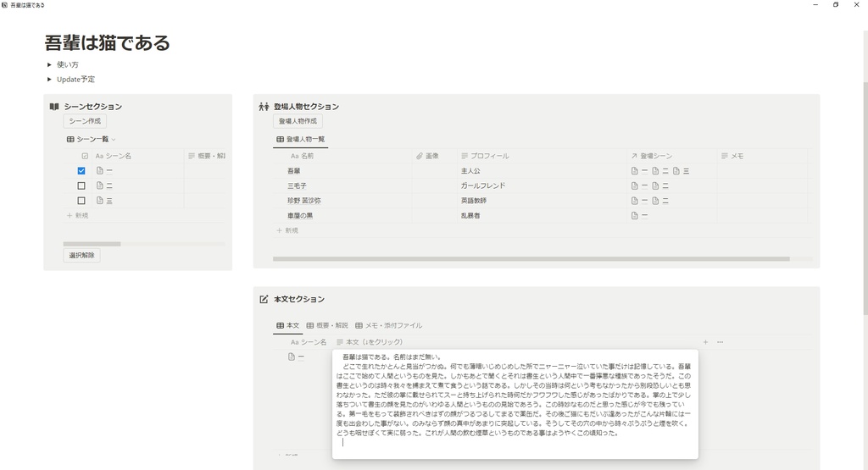Click the people icon beside 登場人物セクション

[264, 107]
